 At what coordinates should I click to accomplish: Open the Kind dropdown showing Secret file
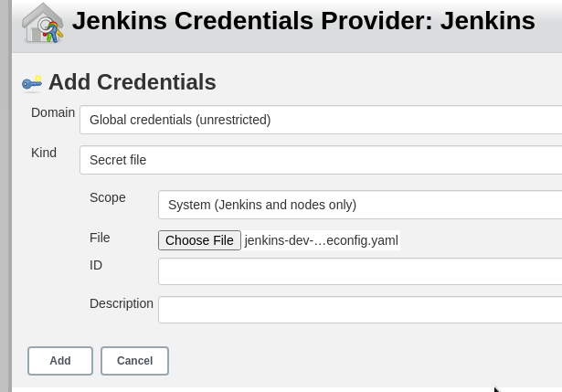(x=321, y=160)
